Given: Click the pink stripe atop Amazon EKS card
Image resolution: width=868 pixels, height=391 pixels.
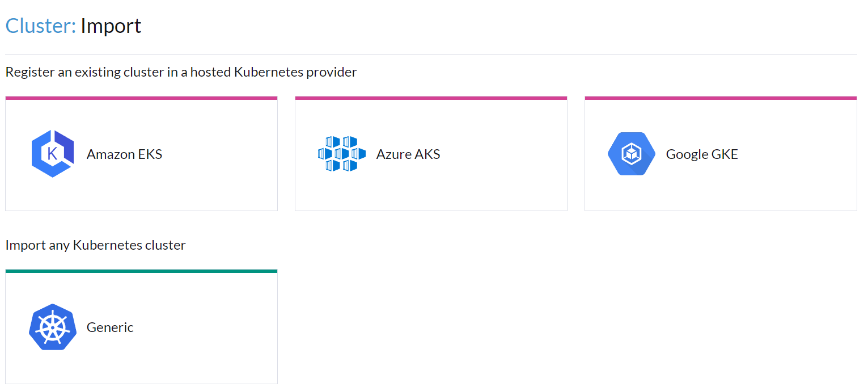Looking at the screenshot, I should click(141, 98).
